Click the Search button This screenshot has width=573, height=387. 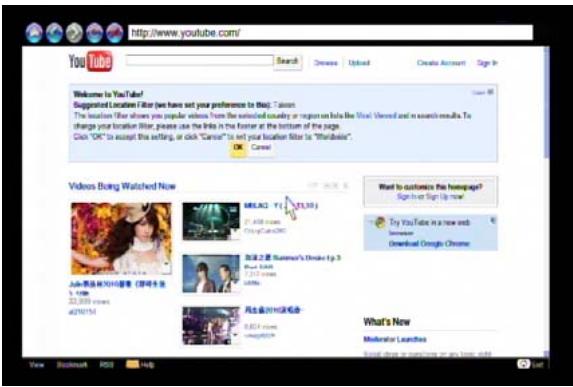coord(288,61)
